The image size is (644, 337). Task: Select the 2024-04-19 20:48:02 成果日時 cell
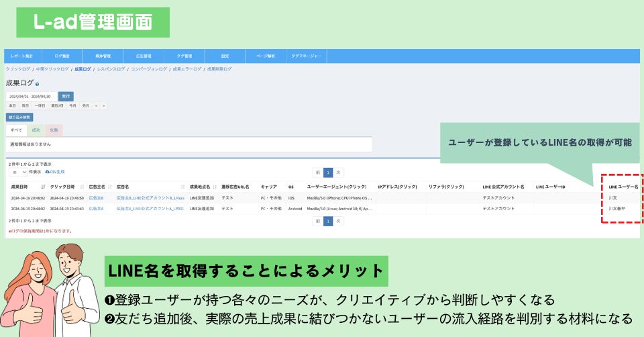coord(28,198)
